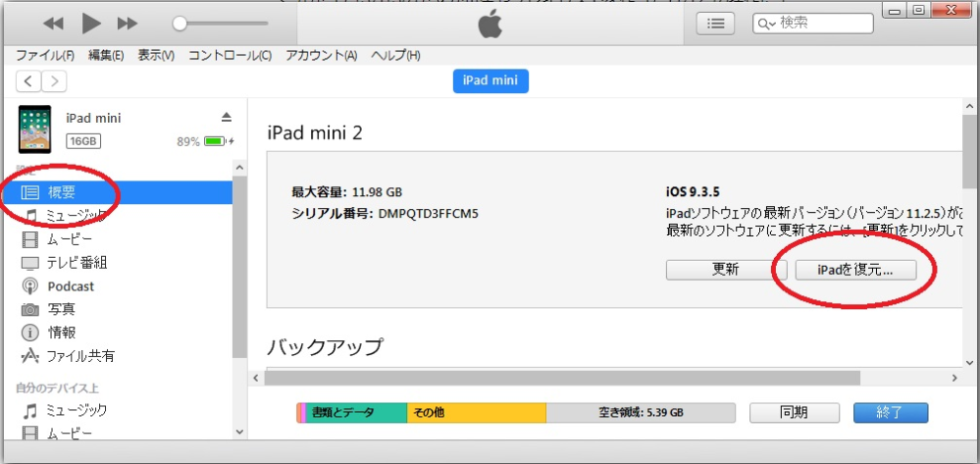This screenshot has width=980, height=464.
Task: Open the 表示(V) menu
Action: (x=156, y=56)
